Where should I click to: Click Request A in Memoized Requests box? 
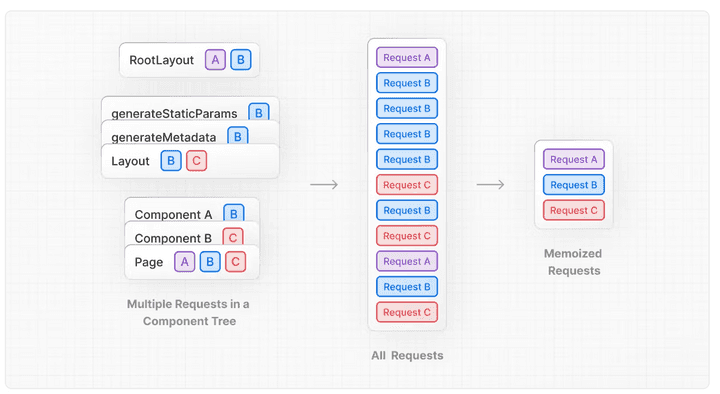point(574,159)
